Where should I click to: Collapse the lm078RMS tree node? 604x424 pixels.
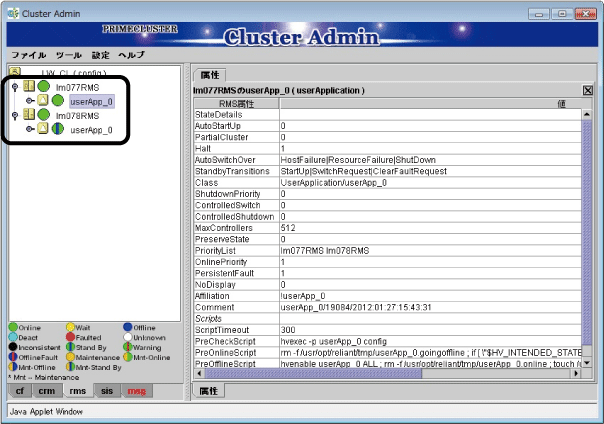tap(14, 116)
